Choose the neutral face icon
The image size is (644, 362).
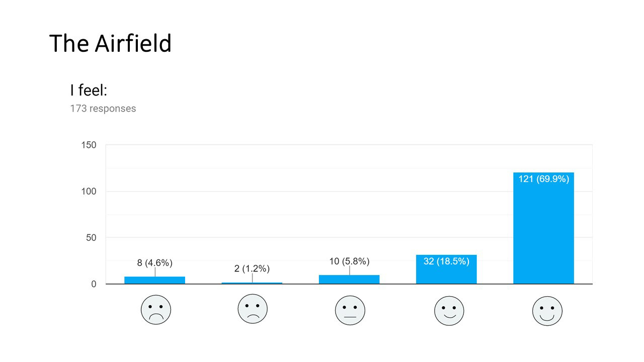pyautogui.click(x=350, y=310)
